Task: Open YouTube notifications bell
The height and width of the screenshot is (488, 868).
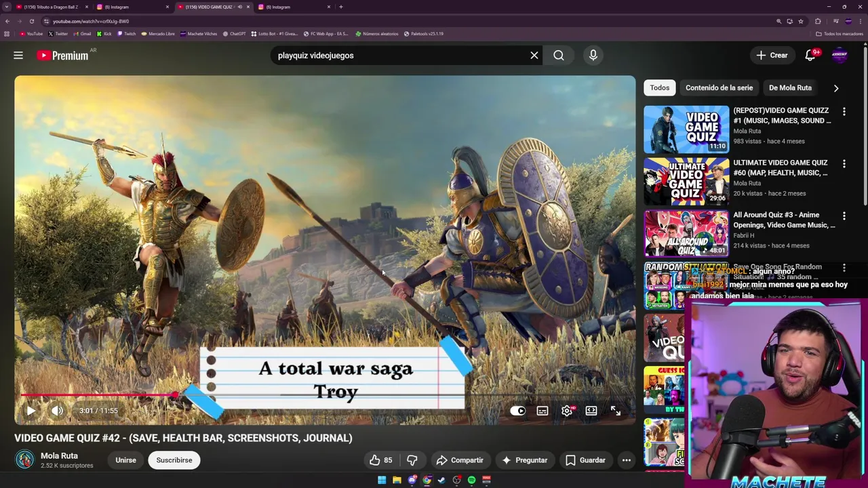Action: click(x=810, y=56)
